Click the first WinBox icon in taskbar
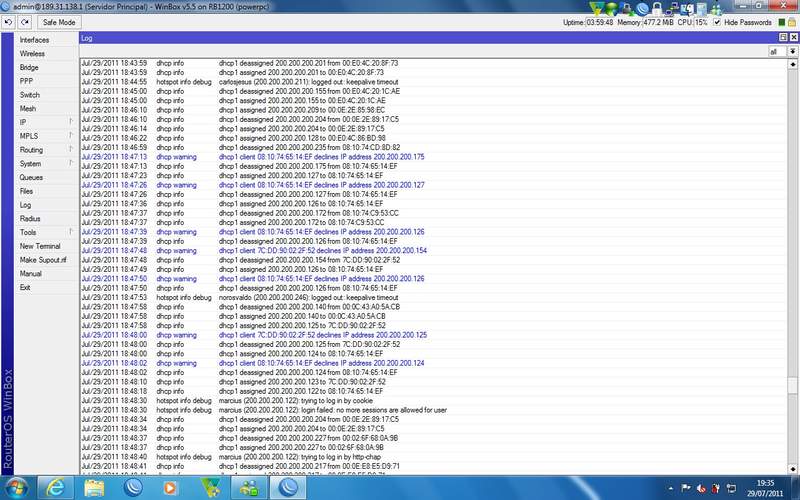Screen dimensions: 800x500 (133, 488)
